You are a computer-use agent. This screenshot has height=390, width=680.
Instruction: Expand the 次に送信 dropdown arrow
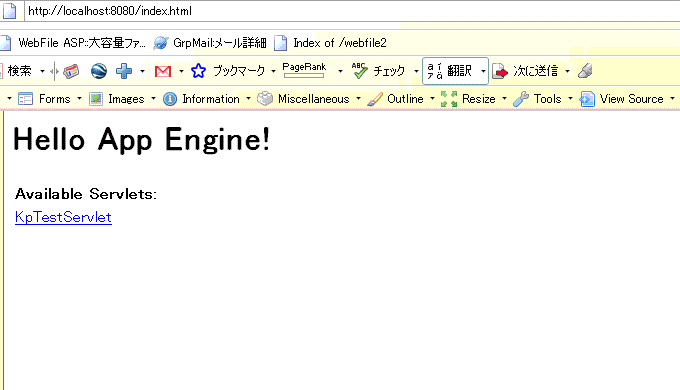[567, 71]
